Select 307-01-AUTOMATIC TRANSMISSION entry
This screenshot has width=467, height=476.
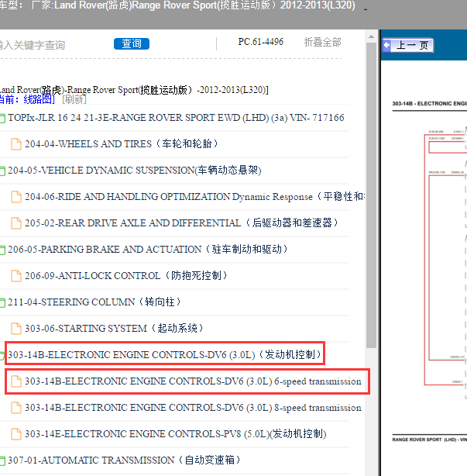(124, 460)
